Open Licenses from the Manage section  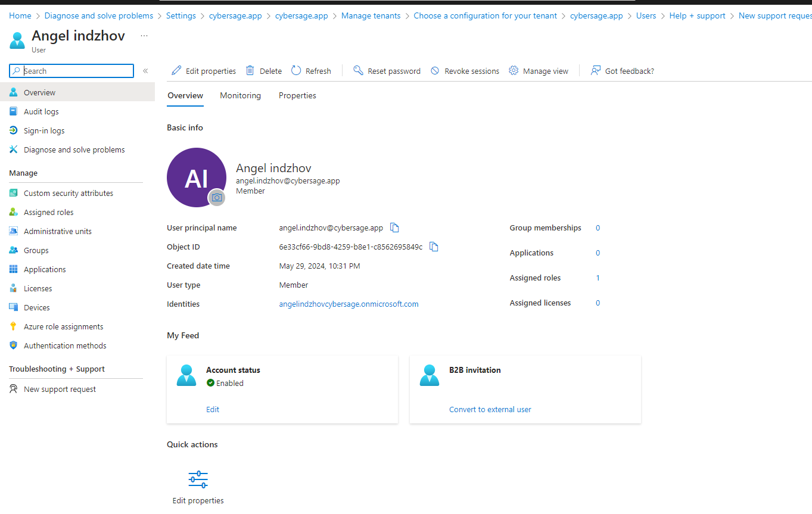point(38,288)
